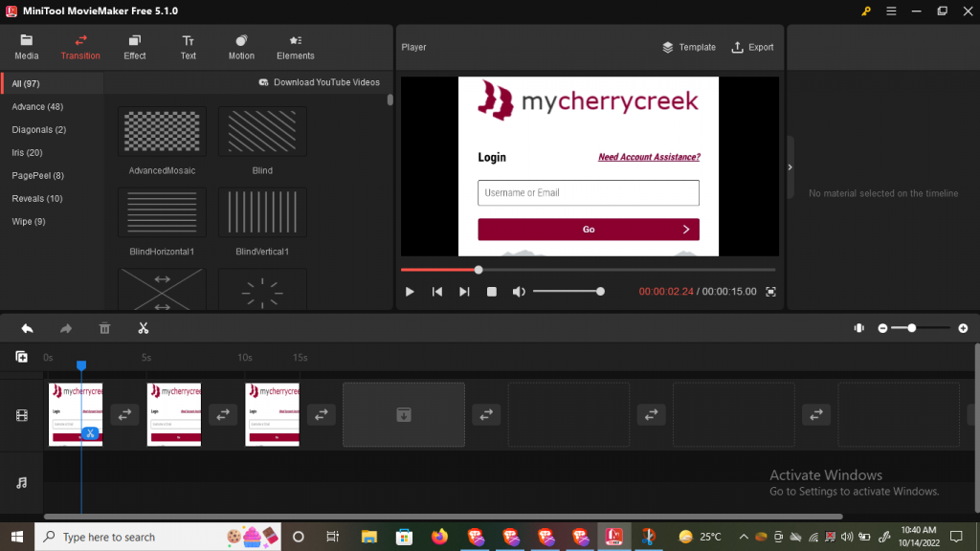
Task: Play the video preview
Action: (410, 292)
